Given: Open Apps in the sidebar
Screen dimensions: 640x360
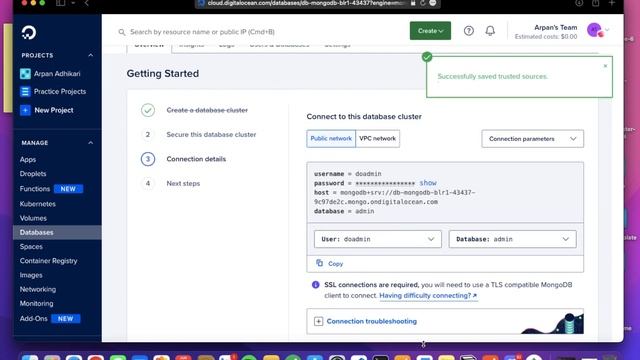Looking at the screenshot, I should tap(28, 160).
